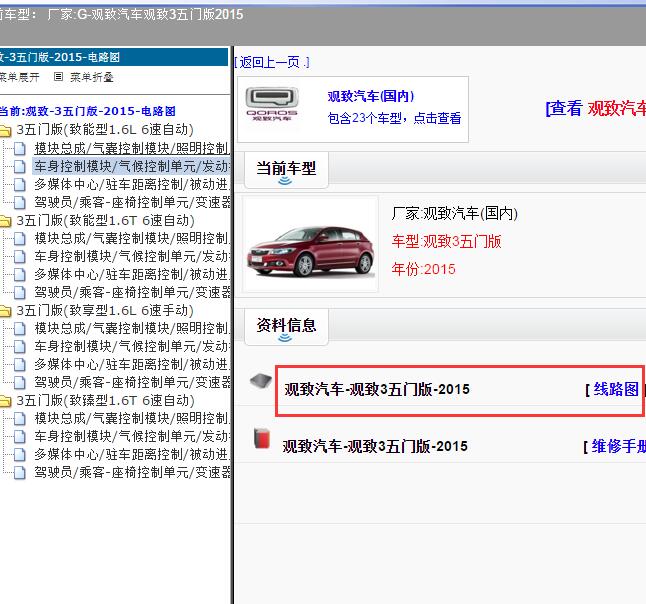Viewport: 646px width, 604px height.
Task: Click page icon of 车身控制模块 under 致能型1.6T
Action: pos(19,257)
